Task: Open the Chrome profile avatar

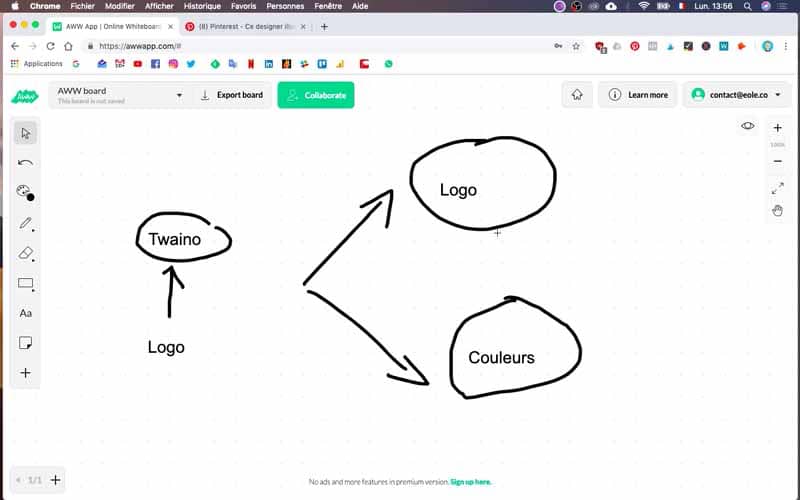Action: coord(767,46)
